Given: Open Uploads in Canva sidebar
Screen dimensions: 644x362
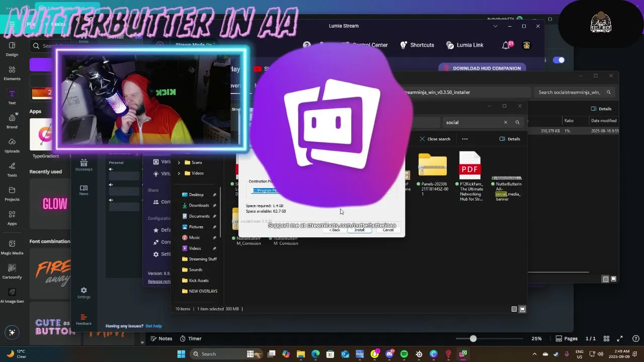Looking at the screenshot, I should click(x=12, y=145).
